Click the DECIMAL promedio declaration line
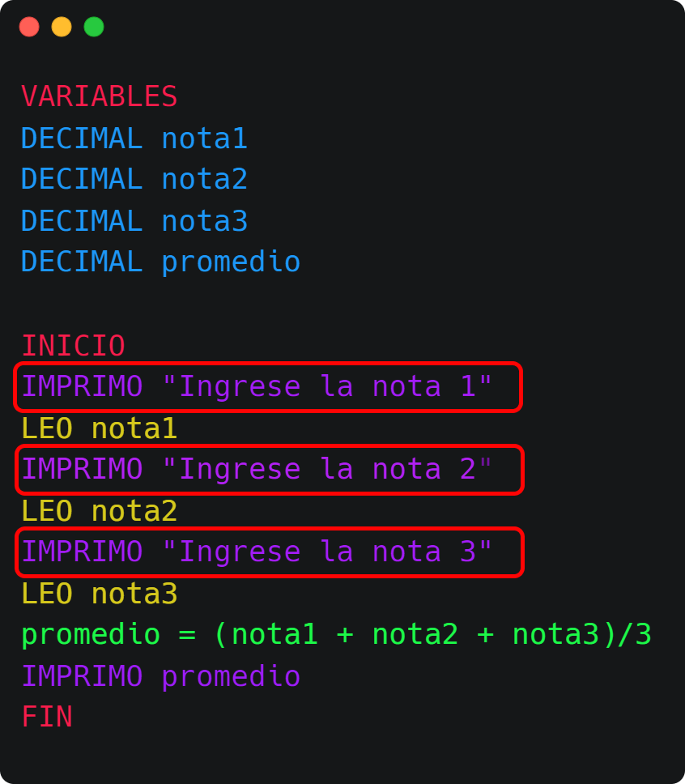 160,262
